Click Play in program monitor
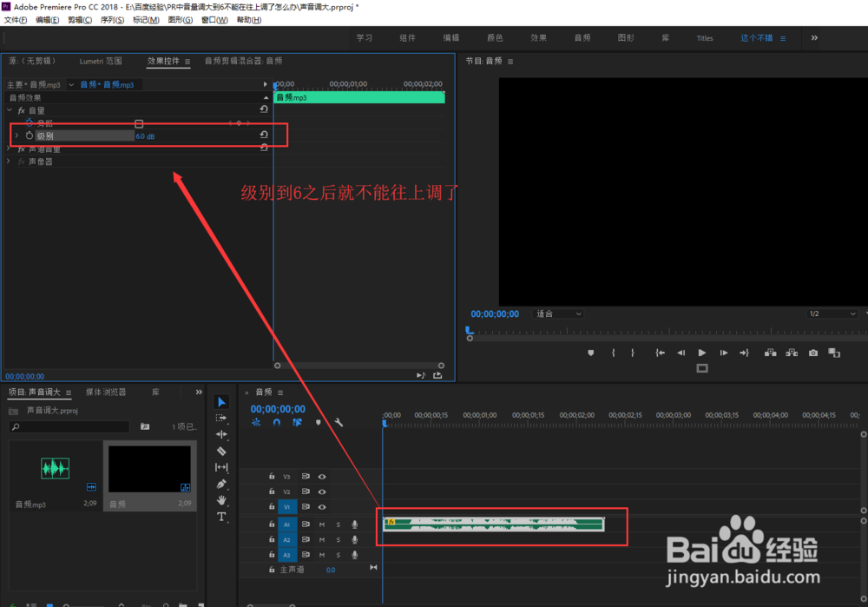 click(x=702, y=353)
